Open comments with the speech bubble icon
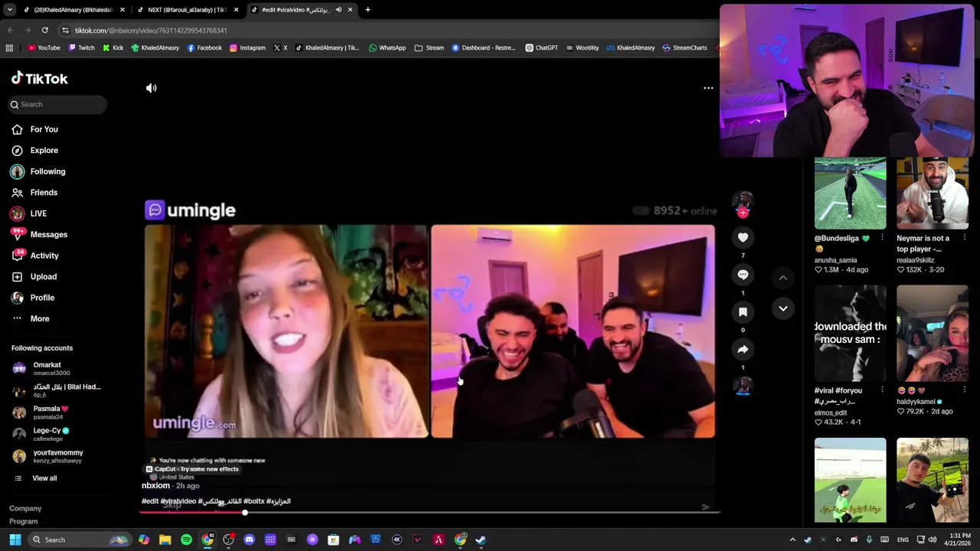The image size is (980, 551). (x=743, y=275)
